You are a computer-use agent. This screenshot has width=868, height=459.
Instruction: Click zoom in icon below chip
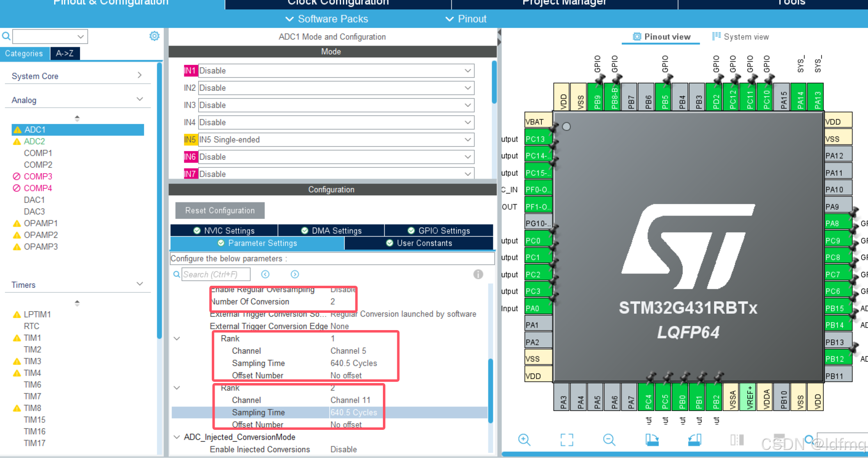pyautogui.click(x=524, y=440)
